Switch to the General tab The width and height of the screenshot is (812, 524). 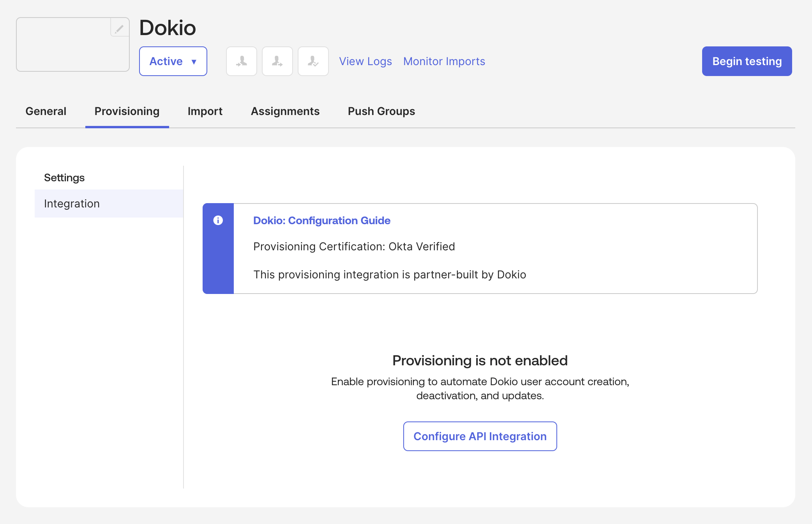pos(46,111)
